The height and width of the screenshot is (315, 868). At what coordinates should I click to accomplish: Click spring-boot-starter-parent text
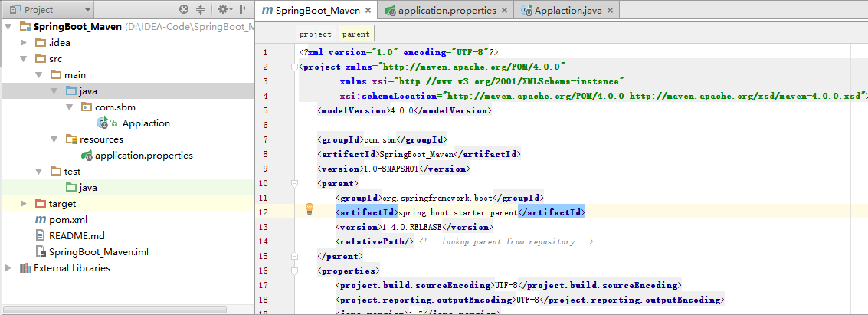point(460,212)
